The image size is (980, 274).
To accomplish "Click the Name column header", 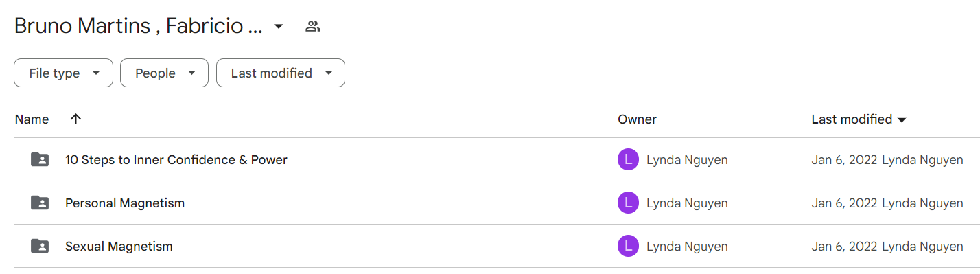I will (x=32, y=119).
